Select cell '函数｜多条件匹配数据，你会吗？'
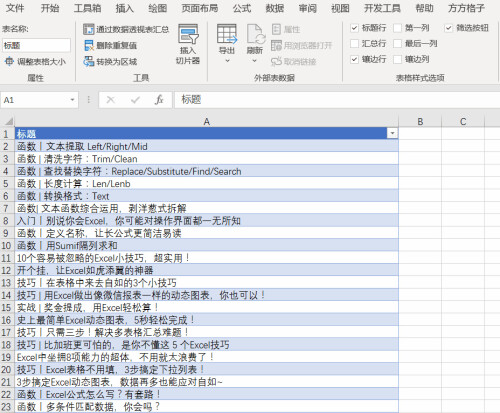500x413 pixels. coord(207,407)
